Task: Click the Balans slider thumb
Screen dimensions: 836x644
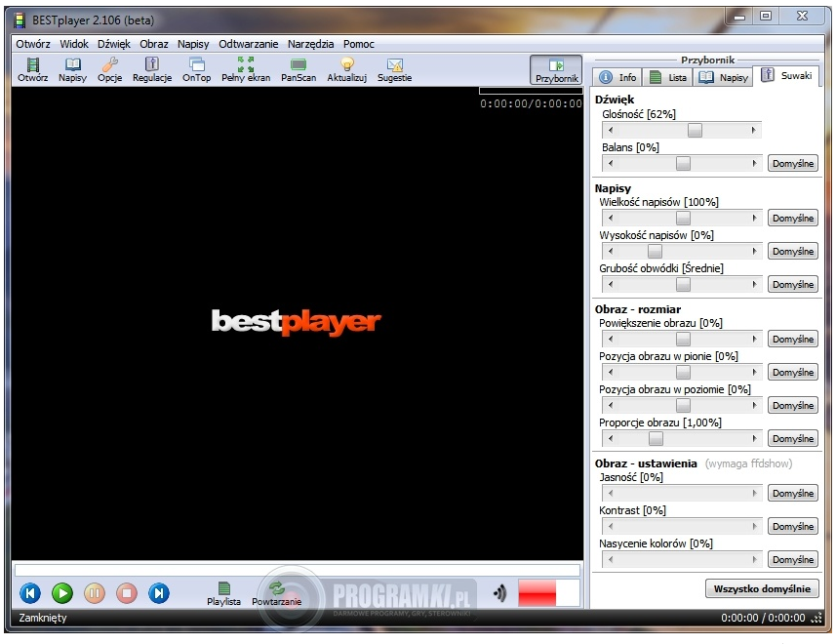Action: pyautogui.click(x=683, y=163)
